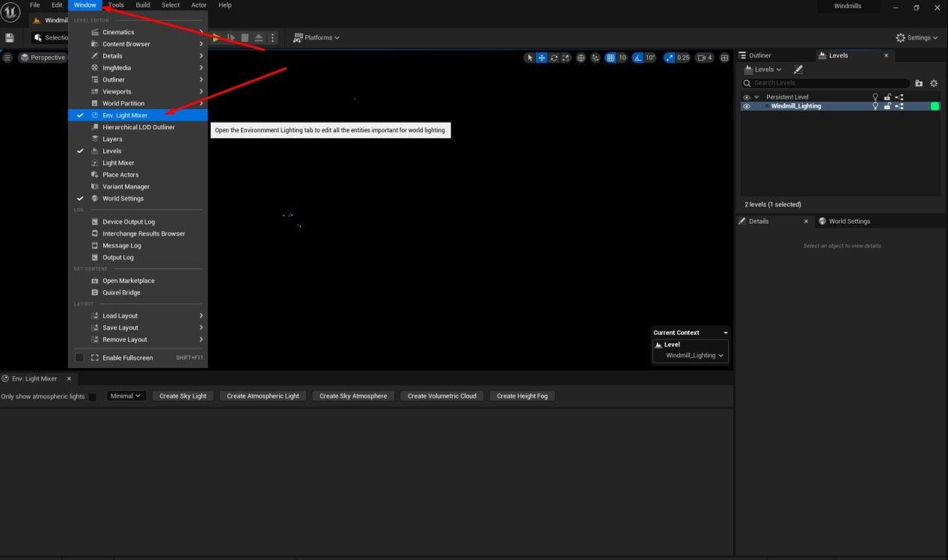This screenshot has height=560, width=948.
Task: Click the surface snapping icon
Action: tap(596, 58)
